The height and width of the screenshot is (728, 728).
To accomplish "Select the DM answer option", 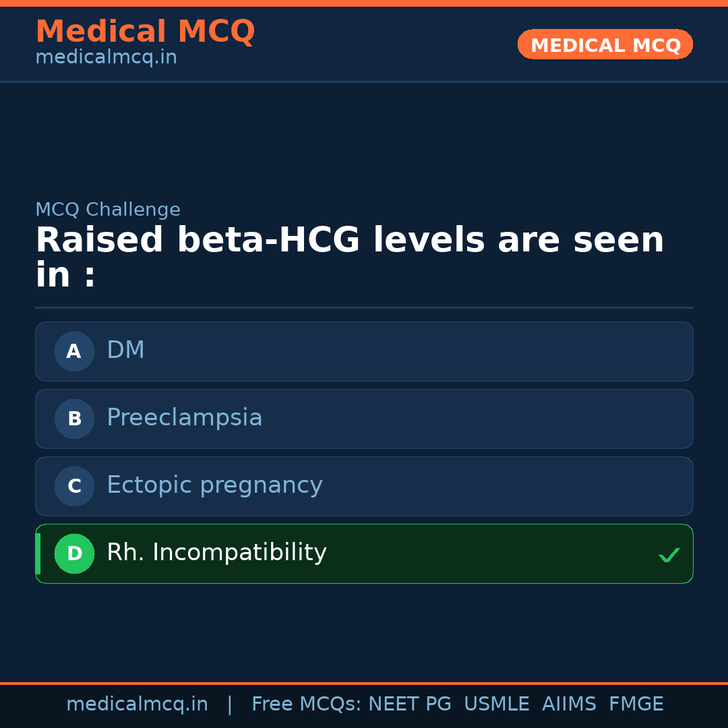I will click(x=125, y=351).
